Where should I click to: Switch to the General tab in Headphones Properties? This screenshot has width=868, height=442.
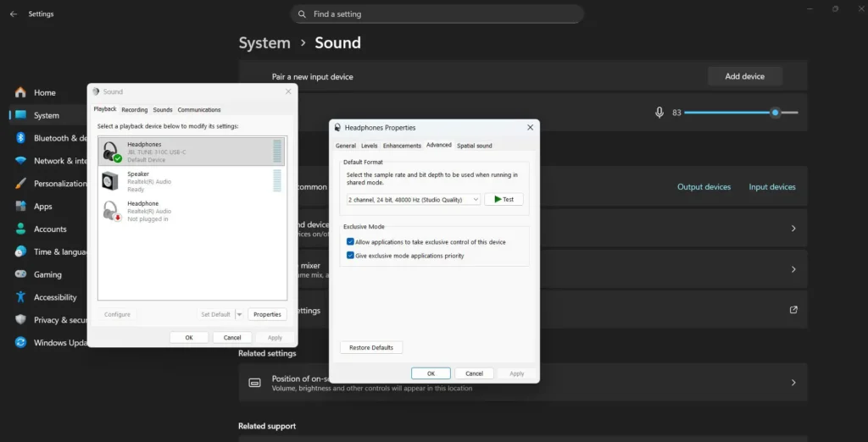(346, 146)
